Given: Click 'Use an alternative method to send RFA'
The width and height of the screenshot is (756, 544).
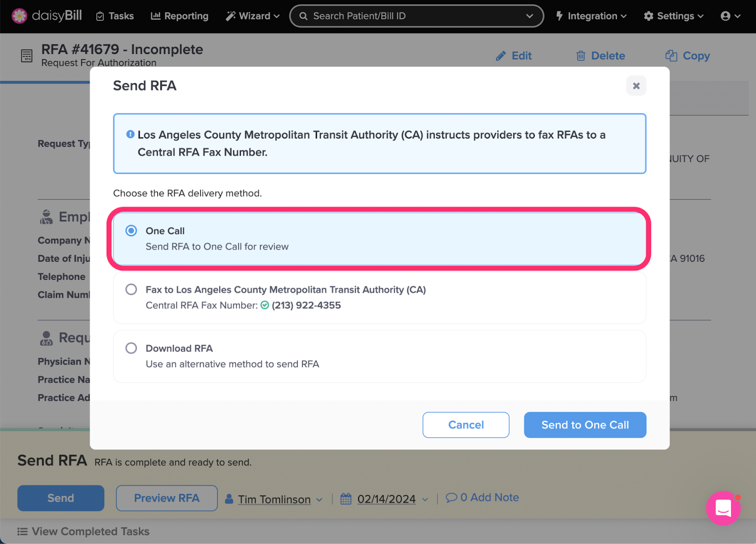Looking at the screenshot, I should coord(232,364).
